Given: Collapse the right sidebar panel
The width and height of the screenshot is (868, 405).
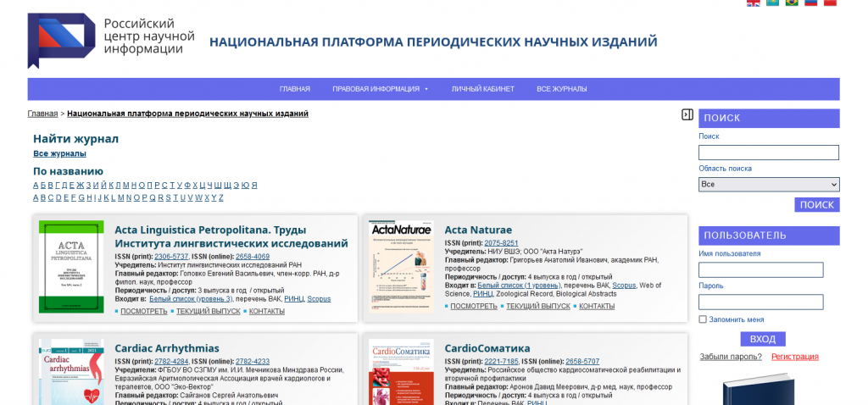Looking at the screenshot, I should (687, 114).
